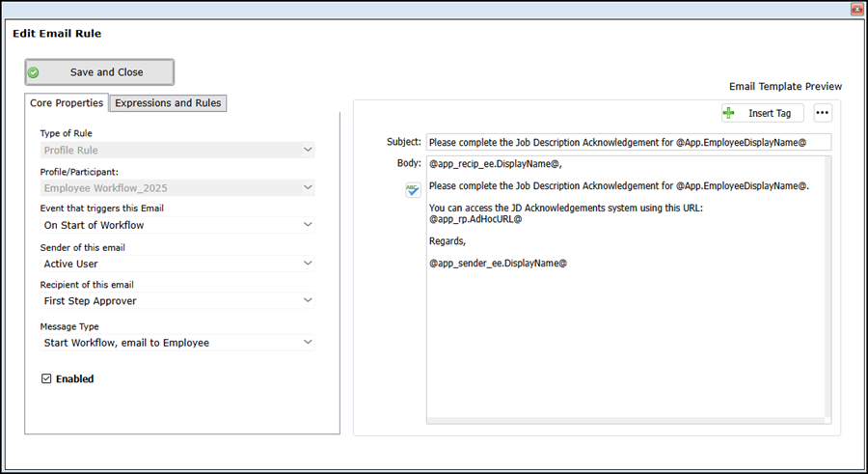The image size is (868, 474).
Task: Click the @app_rp.AdHocURL@ line in the body
Action: point(475,219)
